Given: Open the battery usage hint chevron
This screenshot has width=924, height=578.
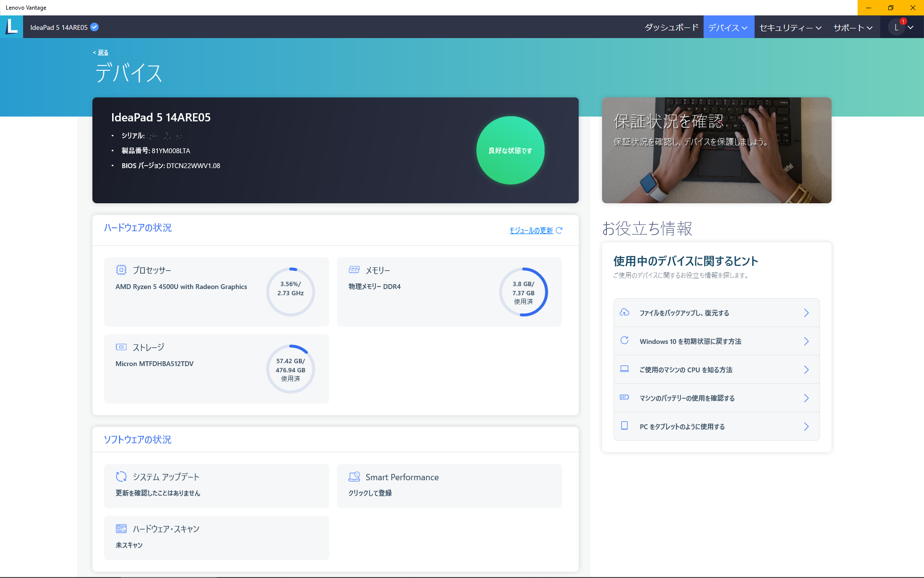Looking at the screenshot, I should pyautogui.click(x=806, y=398).
